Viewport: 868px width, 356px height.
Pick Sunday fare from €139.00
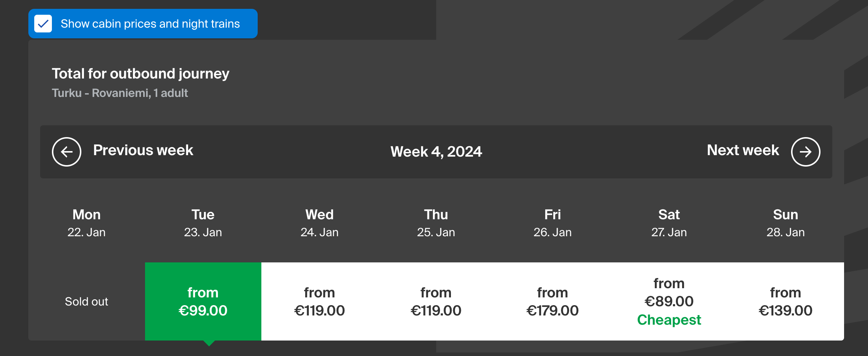pyautogui.click(x=785, y=301)
